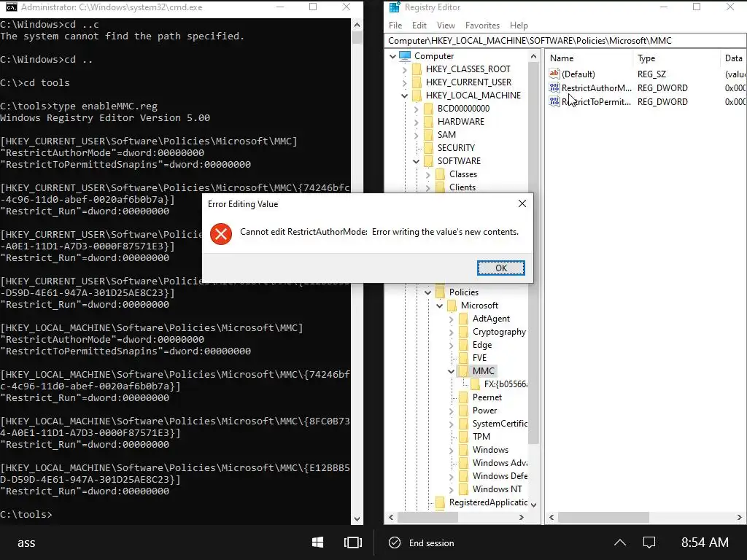747x560 pixels.
Task: Click the RestrictToPermittedSnapins DWORD icon
Action: [554, 101]
